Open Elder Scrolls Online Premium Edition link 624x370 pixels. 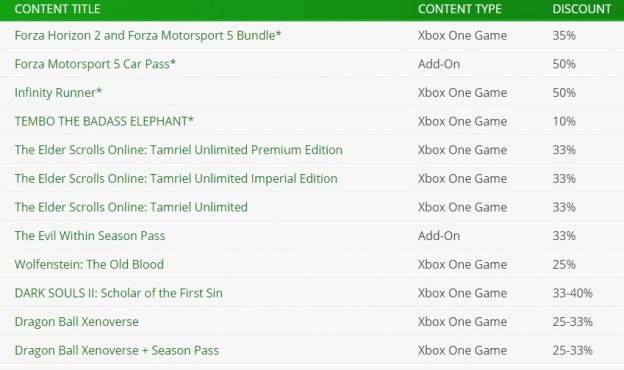tap(178, 150)
